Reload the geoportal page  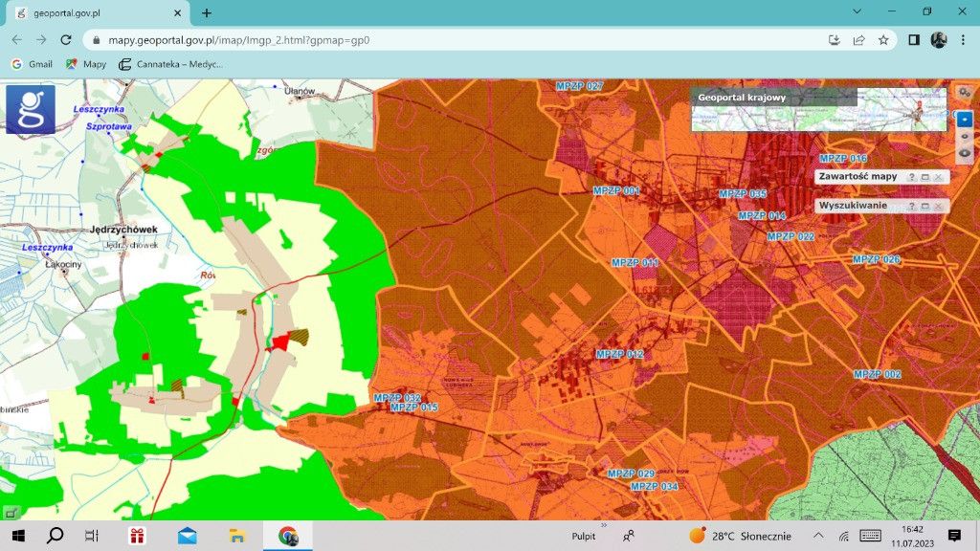(x=66, y=40)
